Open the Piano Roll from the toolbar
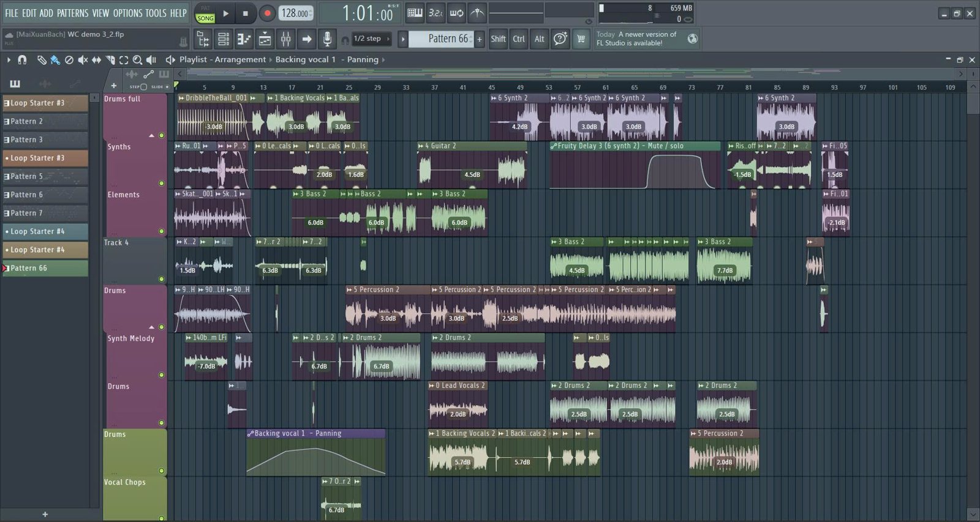The height and width of the screenshot is (522, 980). (244, 39)
